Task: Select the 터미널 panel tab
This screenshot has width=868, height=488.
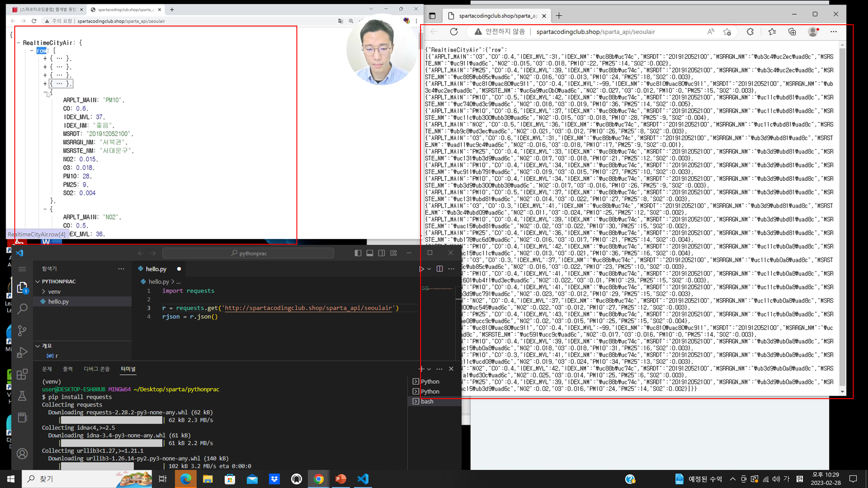Action: tap(128, 369)
